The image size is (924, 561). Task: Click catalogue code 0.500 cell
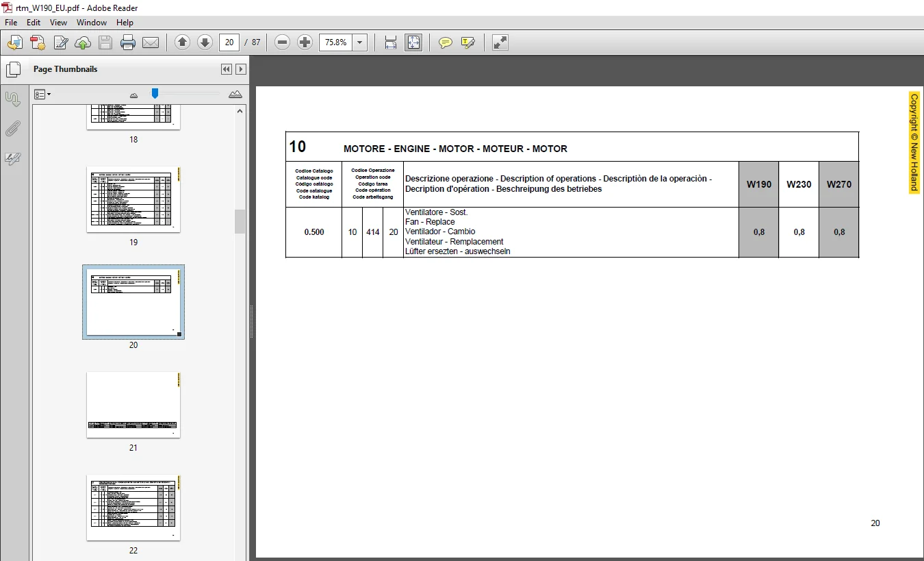click(x=314, y=232)
